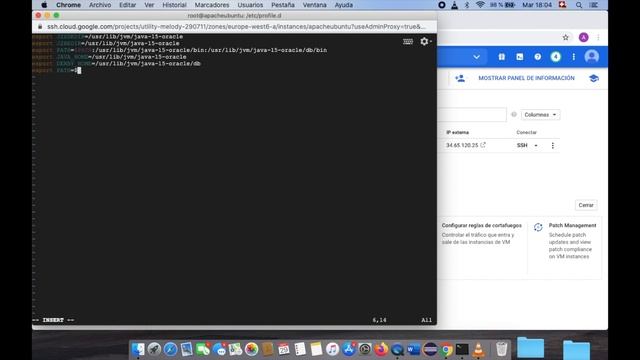The image size is (640, 360).
Task: Click the clock showing Mar 18:04
Action: [x=537, y=5]
